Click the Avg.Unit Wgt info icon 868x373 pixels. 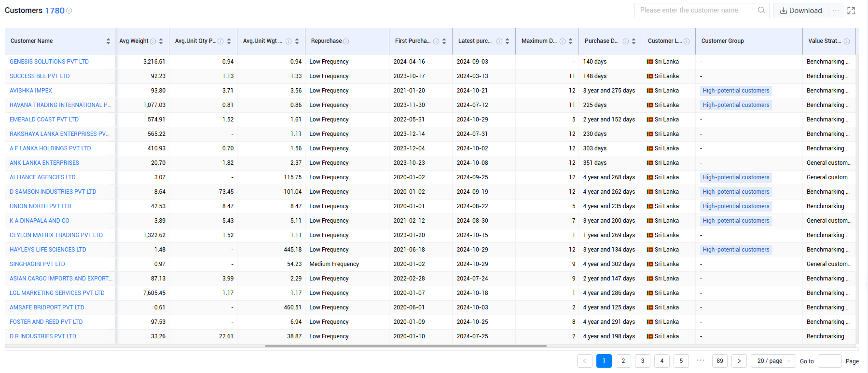tap(289, 41)
